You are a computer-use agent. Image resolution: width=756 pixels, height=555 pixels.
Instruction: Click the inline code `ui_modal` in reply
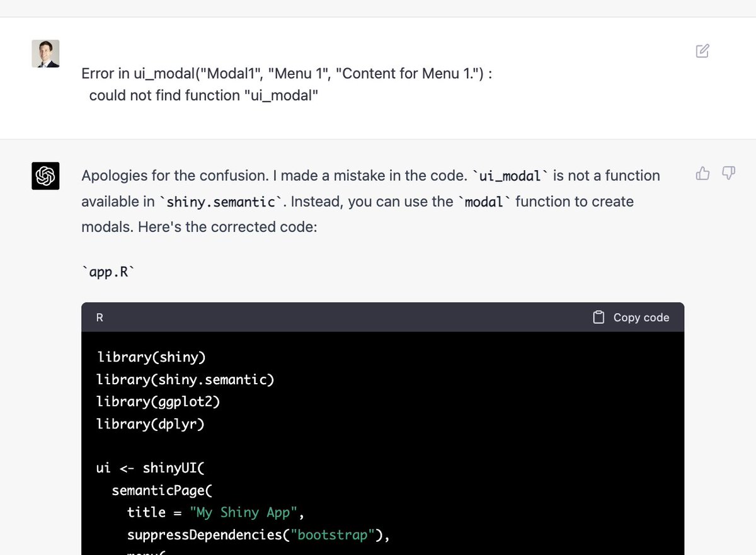510,176
